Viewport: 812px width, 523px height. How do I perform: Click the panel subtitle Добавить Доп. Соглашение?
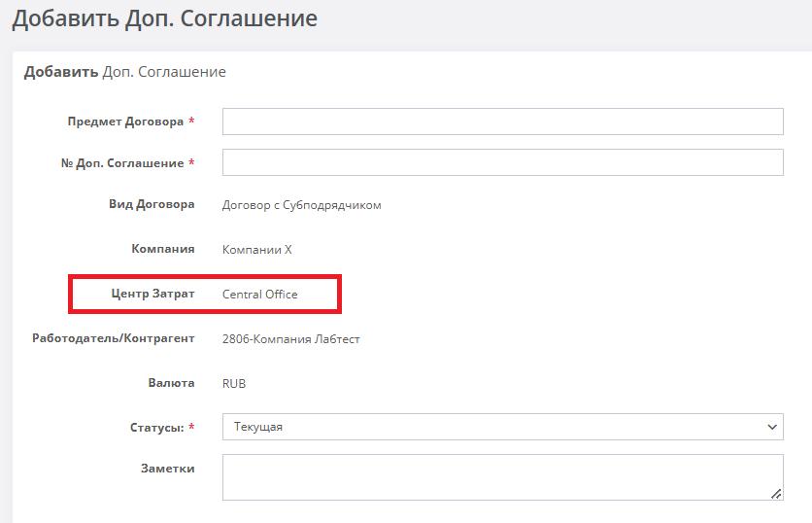click(x=124, y=72)
